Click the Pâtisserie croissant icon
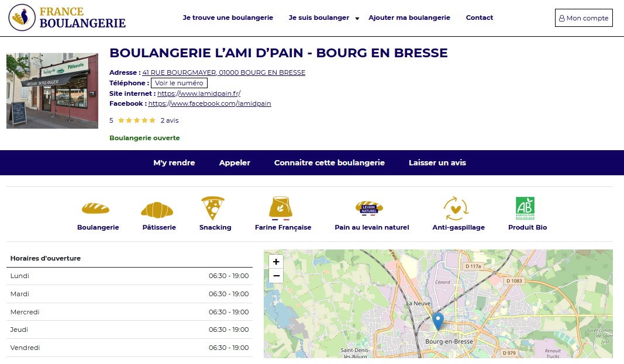The image size is (624, 364). 157,209
